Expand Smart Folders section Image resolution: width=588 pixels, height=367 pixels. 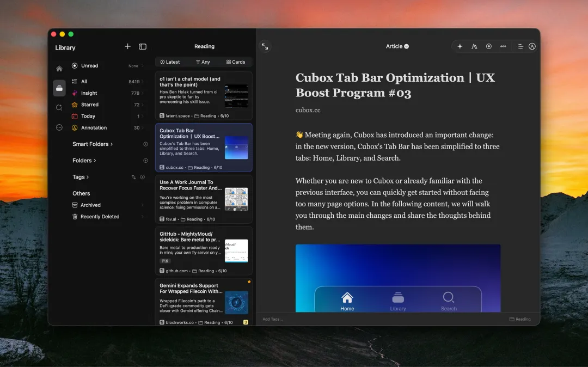tap(92, 144)
